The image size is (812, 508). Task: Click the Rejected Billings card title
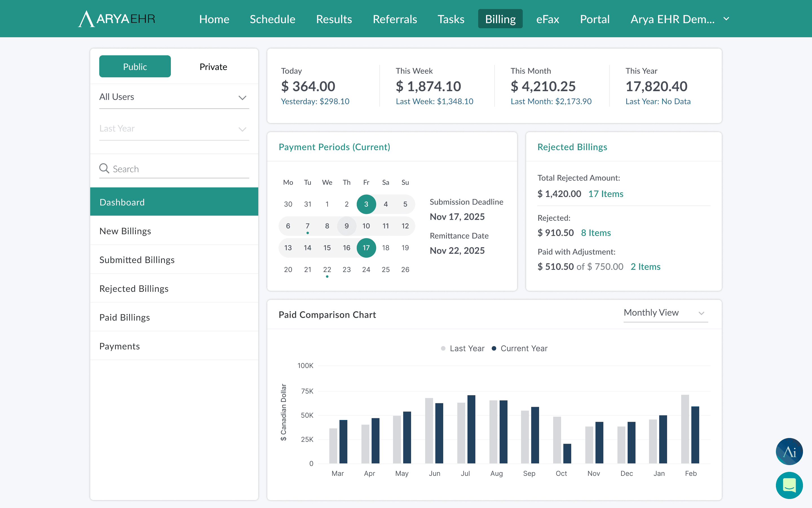point(572,147)
